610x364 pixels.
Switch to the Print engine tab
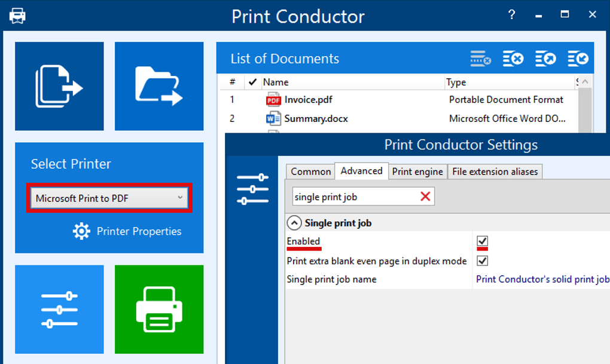coord(417,171)
